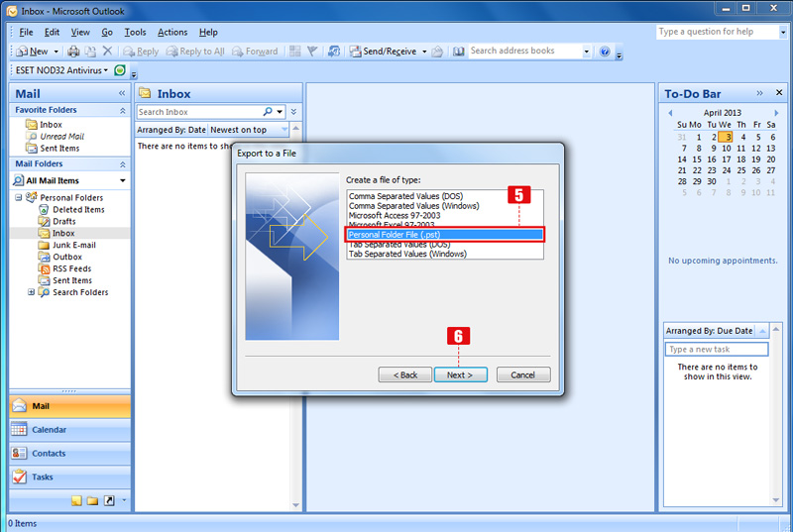Screen dimensions: 793x532
Task: Collapse the Mail navigation pane
Action: [122, 93]
